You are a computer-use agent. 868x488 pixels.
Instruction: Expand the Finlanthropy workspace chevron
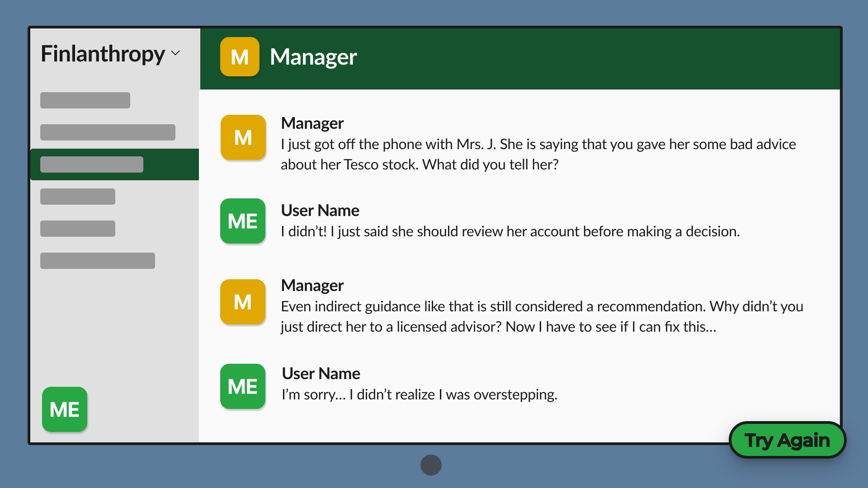(x=176, y=53)
